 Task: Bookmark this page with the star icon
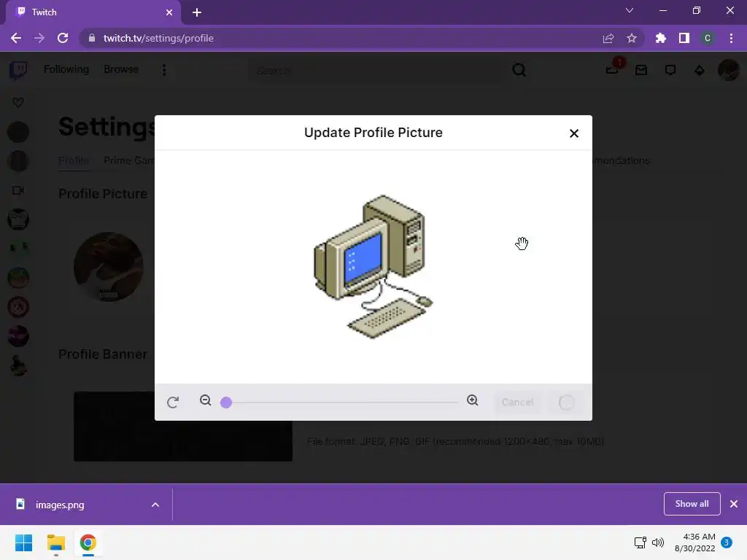(x=632, y=38)
